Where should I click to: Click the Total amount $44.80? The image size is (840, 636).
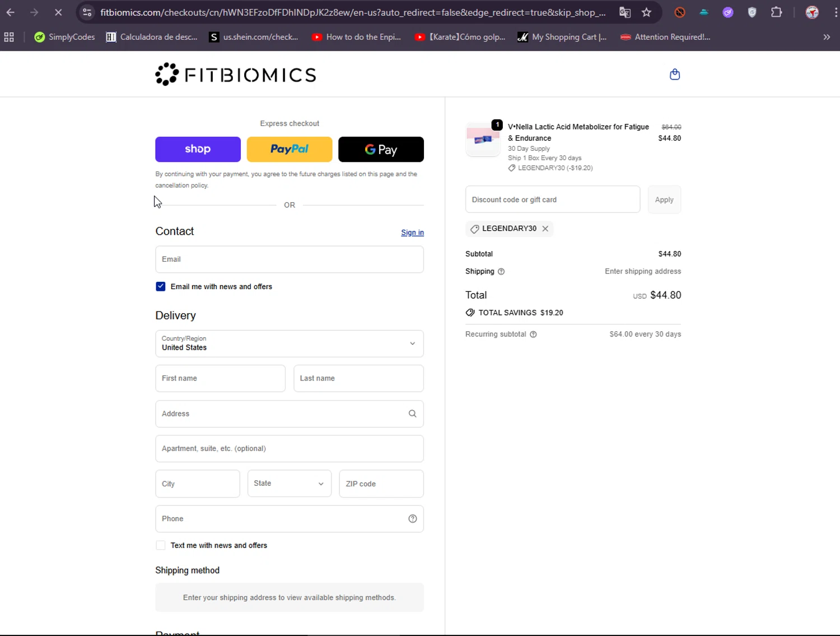[666, 295]
